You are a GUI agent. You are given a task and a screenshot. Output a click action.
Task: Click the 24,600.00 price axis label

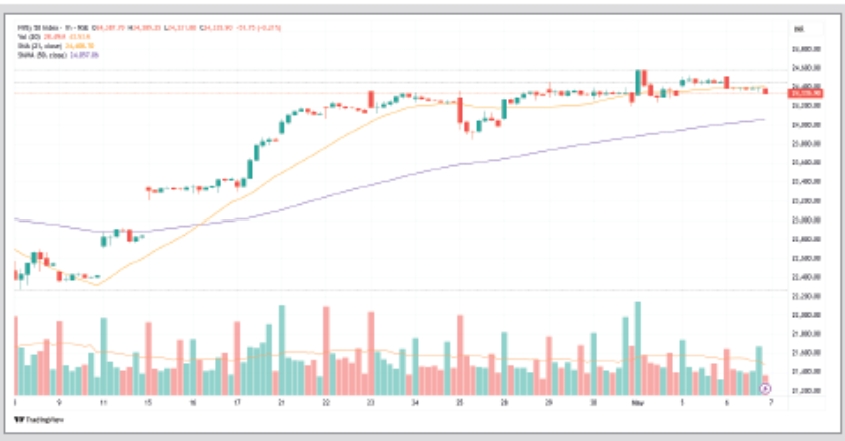806,67
